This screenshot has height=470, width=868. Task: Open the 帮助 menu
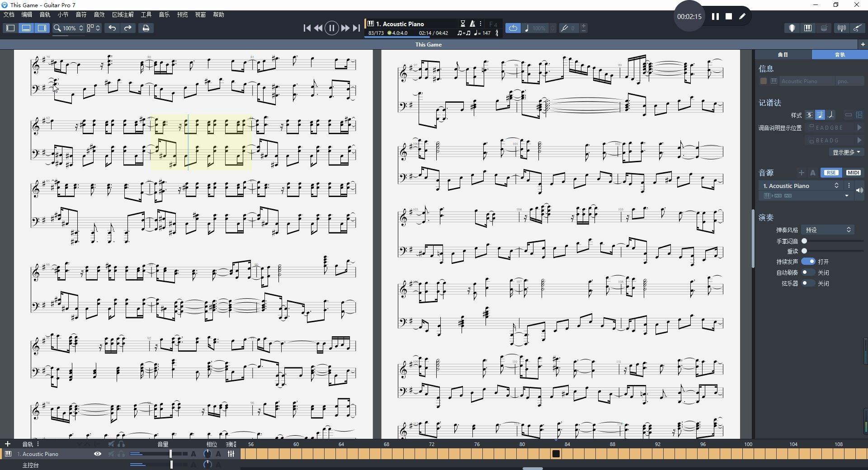pyautogui.click(x=219, y=14)
